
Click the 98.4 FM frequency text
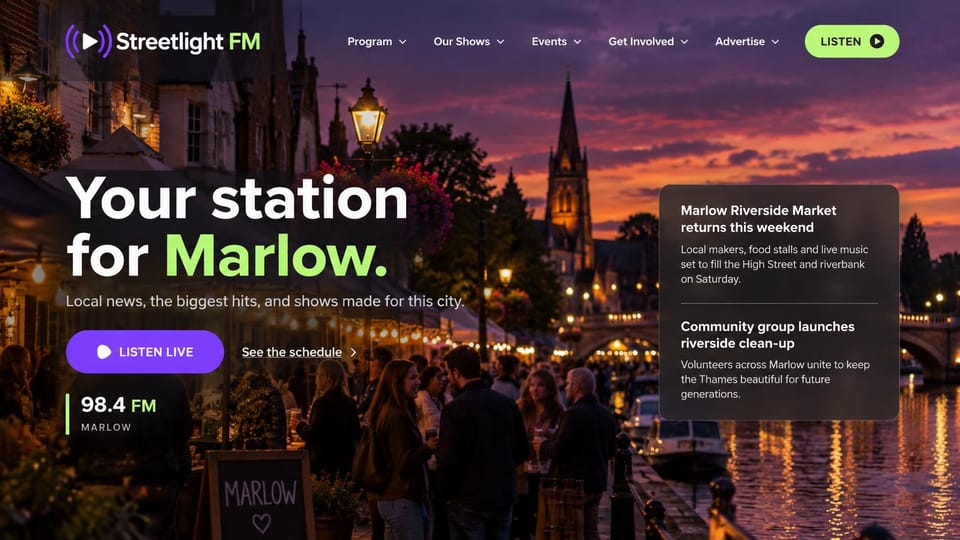118,405
